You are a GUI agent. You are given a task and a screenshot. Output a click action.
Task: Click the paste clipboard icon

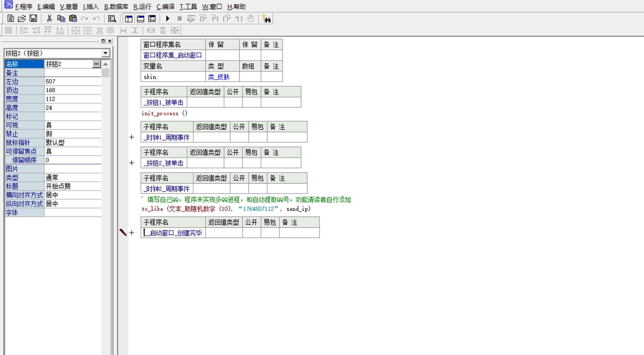[x=73, y=19]
